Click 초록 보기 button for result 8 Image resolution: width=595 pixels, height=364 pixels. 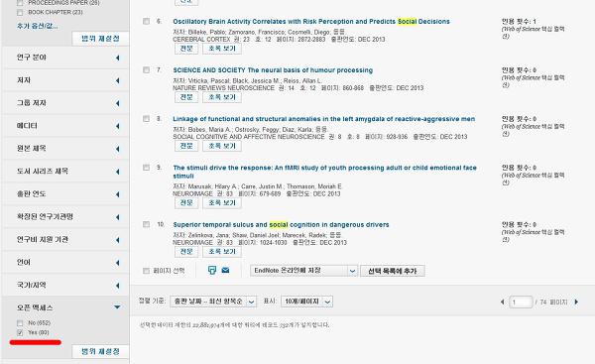(x=222, y=146)
